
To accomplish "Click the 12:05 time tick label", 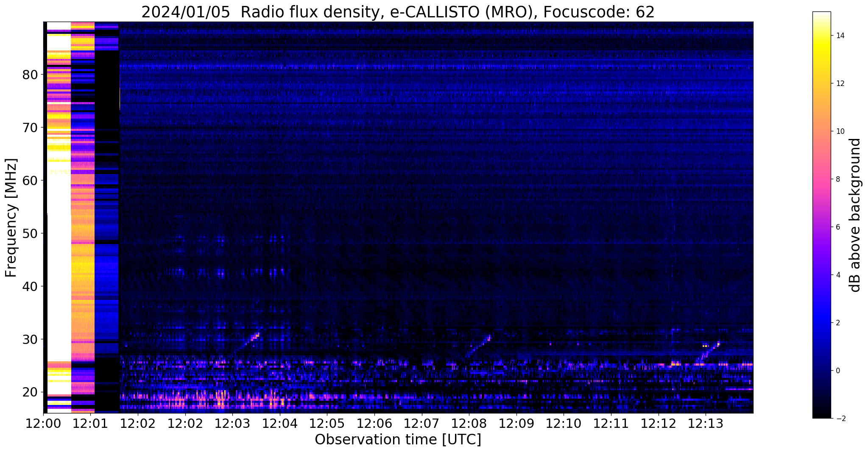I will [327, 424].
